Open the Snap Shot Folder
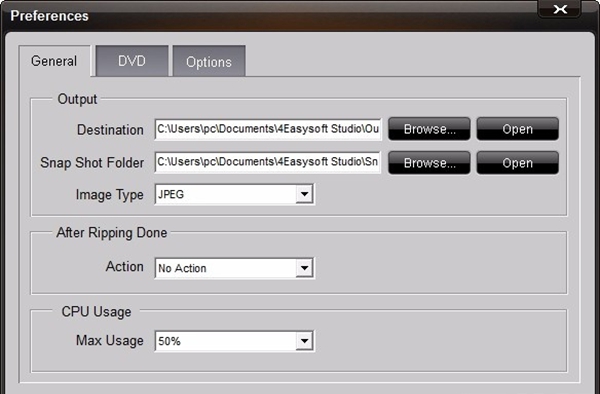Screen dimensions: 600x394 (x=517, y=163)
